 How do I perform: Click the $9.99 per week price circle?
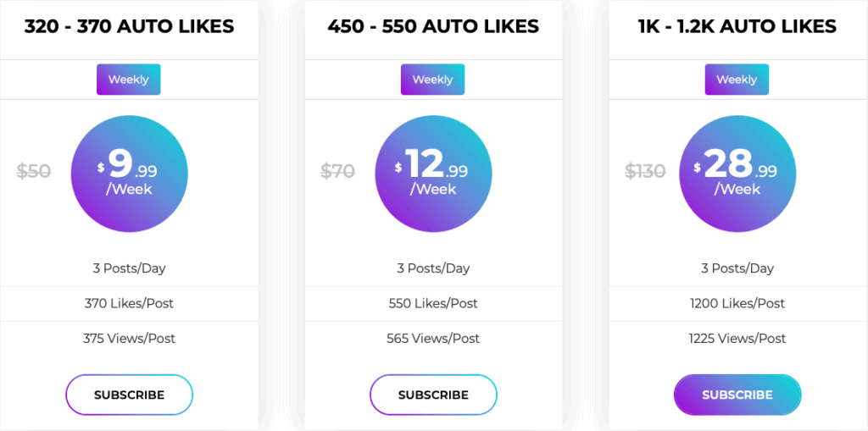(130, 174)
